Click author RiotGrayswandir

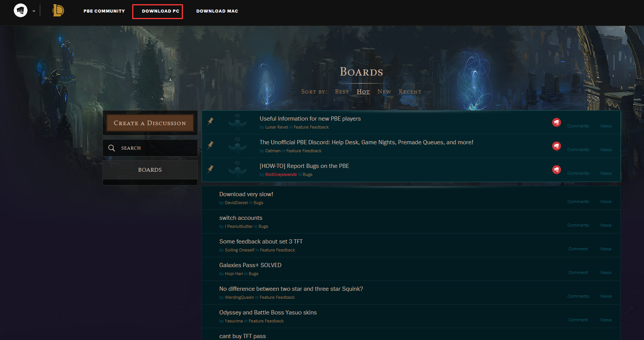coord(281,174)
